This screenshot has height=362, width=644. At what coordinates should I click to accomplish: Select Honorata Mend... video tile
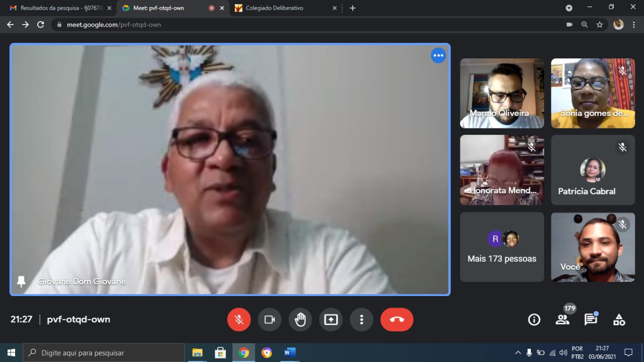tap(502, 170)
